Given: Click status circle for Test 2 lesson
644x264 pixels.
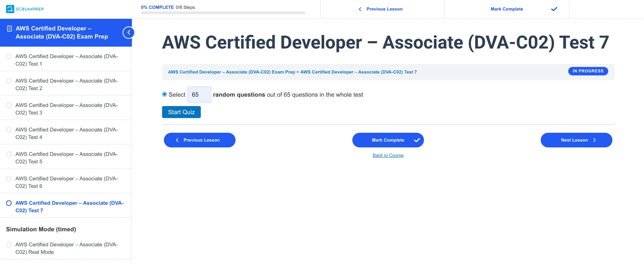Looking at the screenshot, I should click(9, 81).
